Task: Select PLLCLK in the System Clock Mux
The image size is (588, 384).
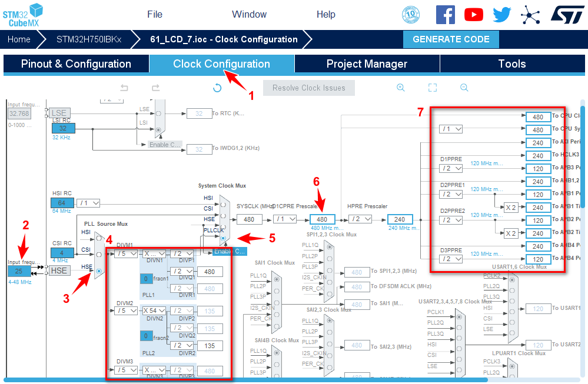Action: coord(223,239)
